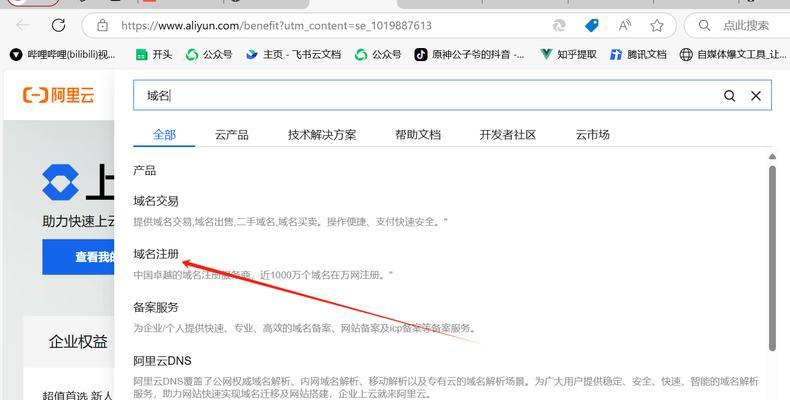Open the 备案服务 product result
The image size is (790, 400).
pos(156,307)
